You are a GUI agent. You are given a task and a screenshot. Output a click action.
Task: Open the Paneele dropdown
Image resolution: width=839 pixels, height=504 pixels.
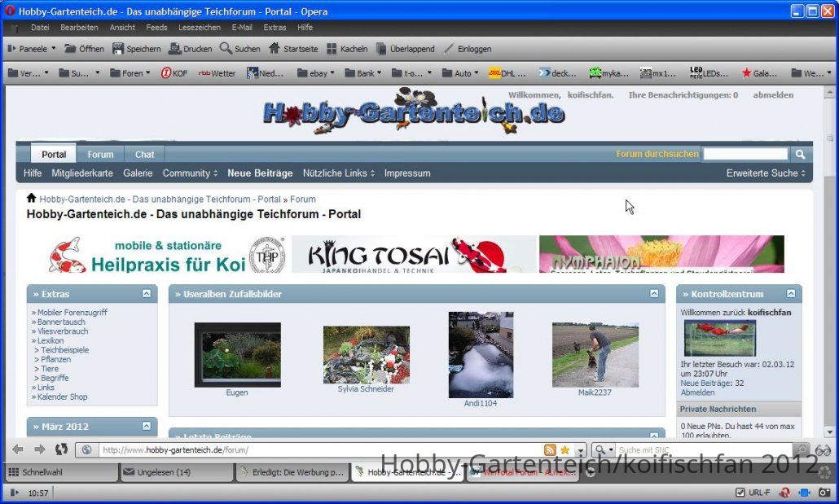point(32,49)
